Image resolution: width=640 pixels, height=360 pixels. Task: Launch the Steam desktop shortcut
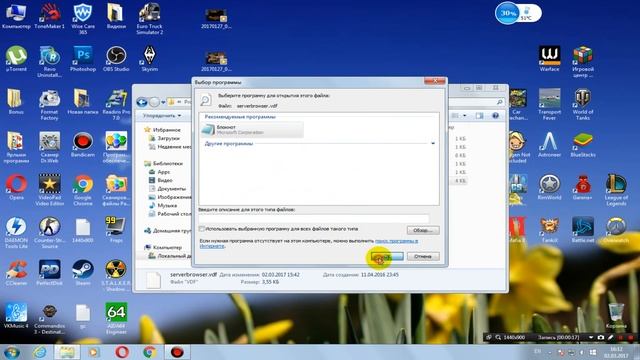[x=83, y=273]
